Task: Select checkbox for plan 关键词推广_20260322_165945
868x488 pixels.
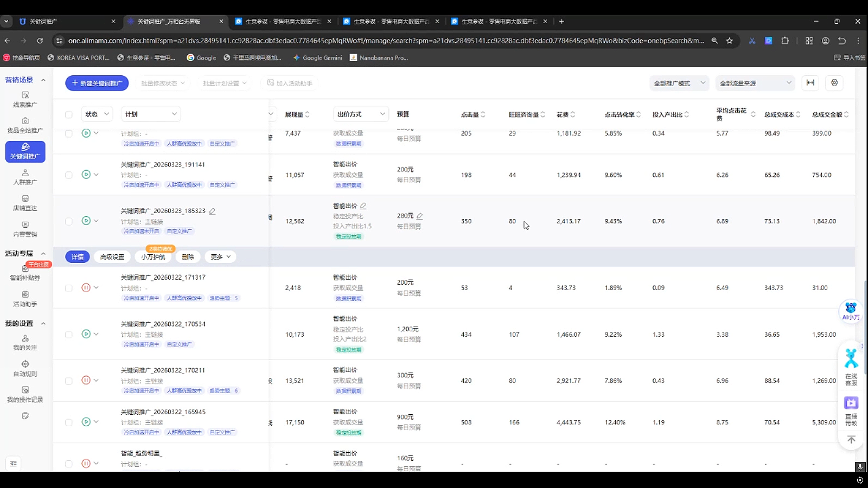Action: (69, 422)
